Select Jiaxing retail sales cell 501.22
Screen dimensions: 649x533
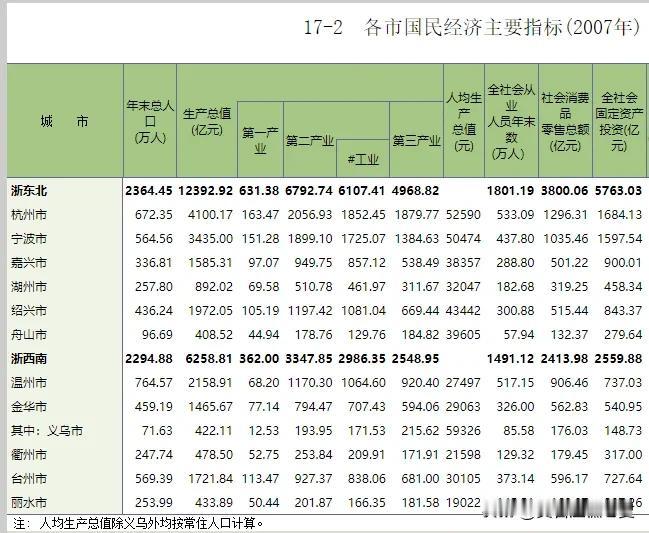click(x=569, y=263)
